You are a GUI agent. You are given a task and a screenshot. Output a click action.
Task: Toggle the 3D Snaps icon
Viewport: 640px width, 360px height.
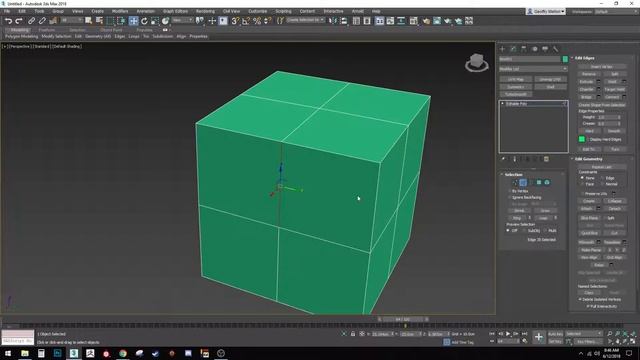pyautogui.click(x=235, y=21)
